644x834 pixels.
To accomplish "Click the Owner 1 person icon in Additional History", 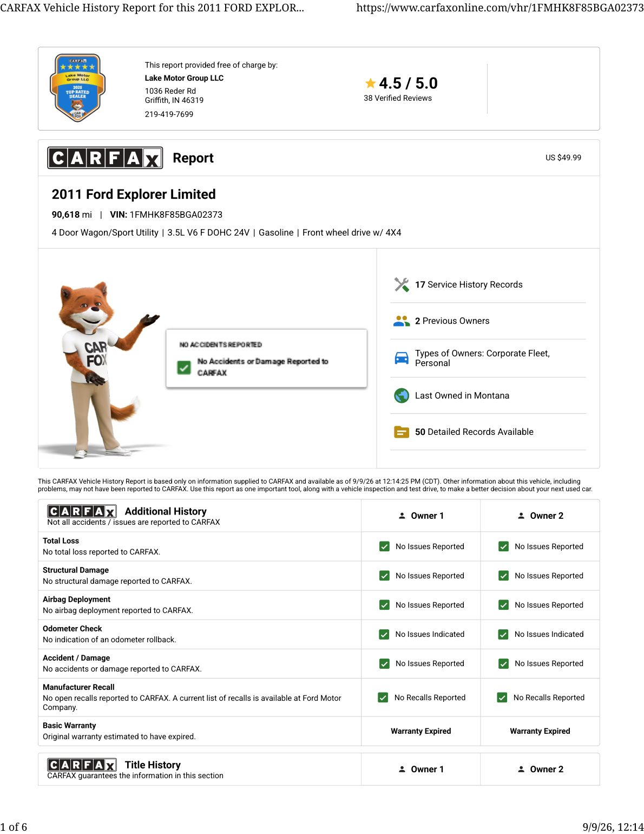I will pyautogui.click(x=402, y=516).
